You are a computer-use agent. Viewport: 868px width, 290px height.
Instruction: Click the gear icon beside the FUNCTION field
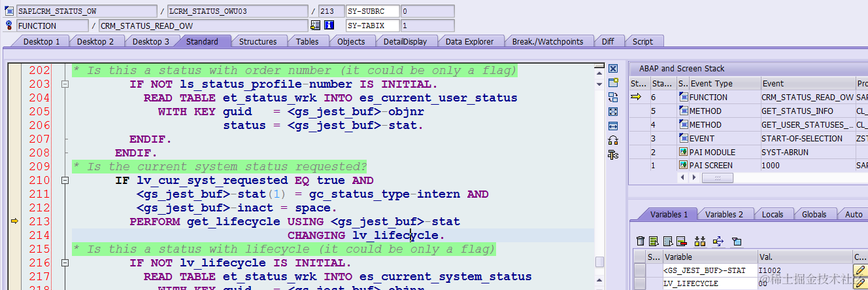(9, 26)
